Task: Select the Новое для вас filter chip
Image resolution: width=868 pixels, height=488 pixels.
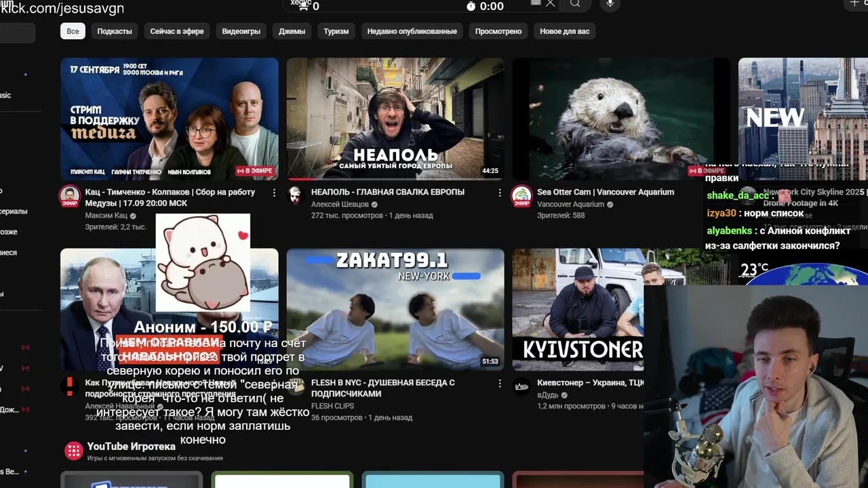Action: [565, 31]
